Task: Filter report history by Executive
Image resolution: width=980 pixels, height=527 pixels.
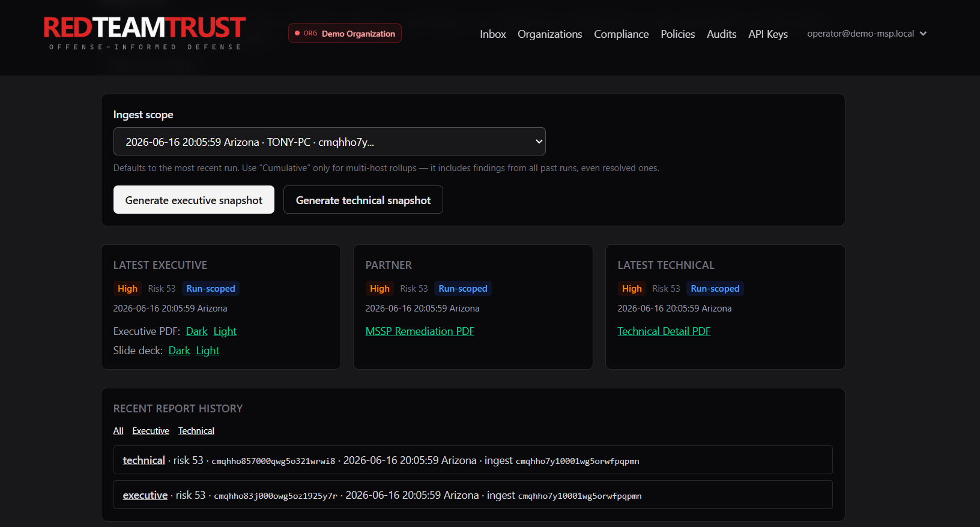Action: pos(151,431)
